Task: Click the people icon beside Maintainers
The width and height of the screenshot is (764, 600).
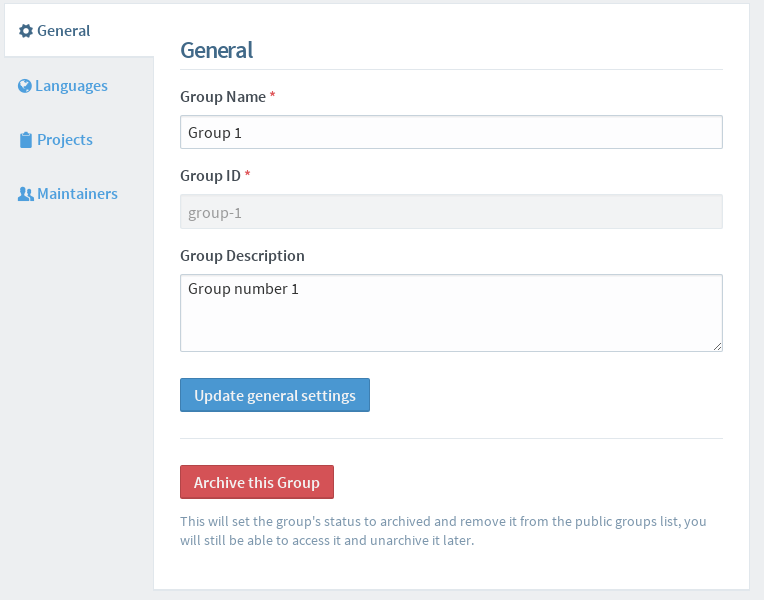Action: pos(26,194)
